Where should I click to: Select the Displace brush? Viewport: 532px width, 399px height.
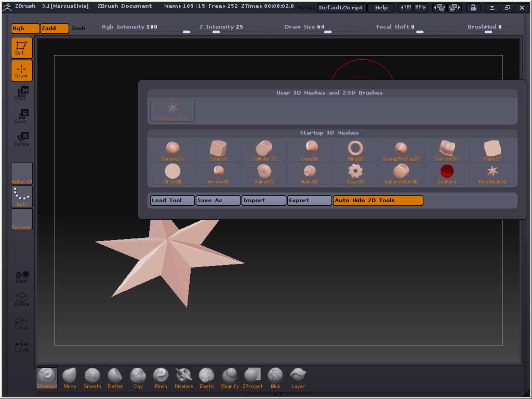pyautogui.click(x=184, y=378)
